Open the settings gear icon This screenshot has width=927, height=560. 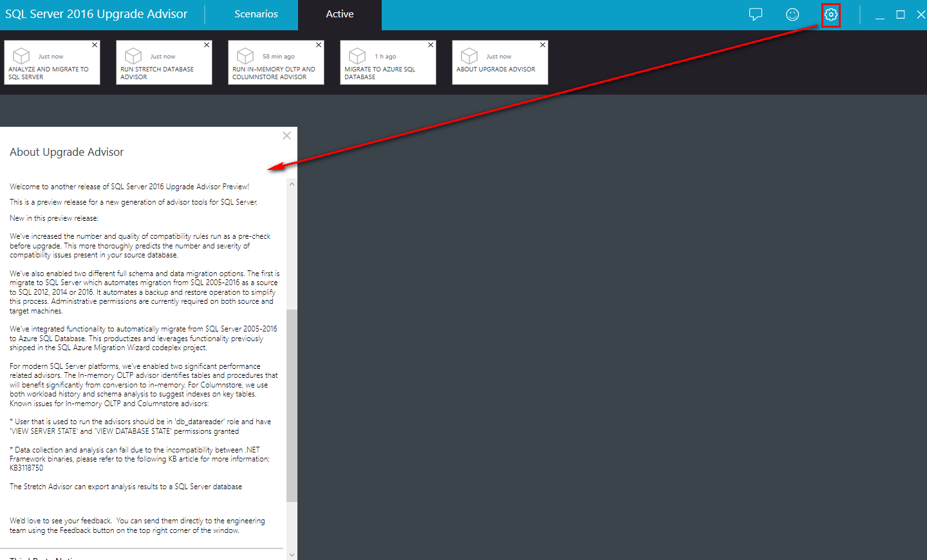point(831,14)
